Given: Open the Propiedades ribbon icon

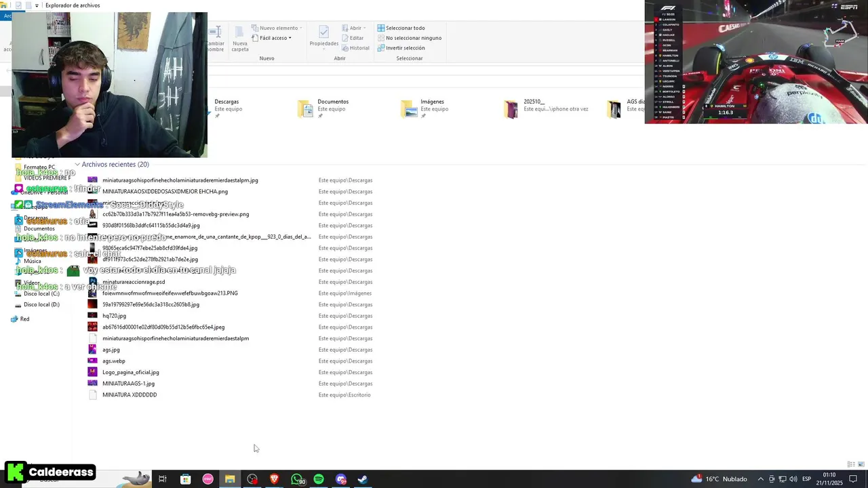Looking at the screenshot, I should click(x=324, y=37).
